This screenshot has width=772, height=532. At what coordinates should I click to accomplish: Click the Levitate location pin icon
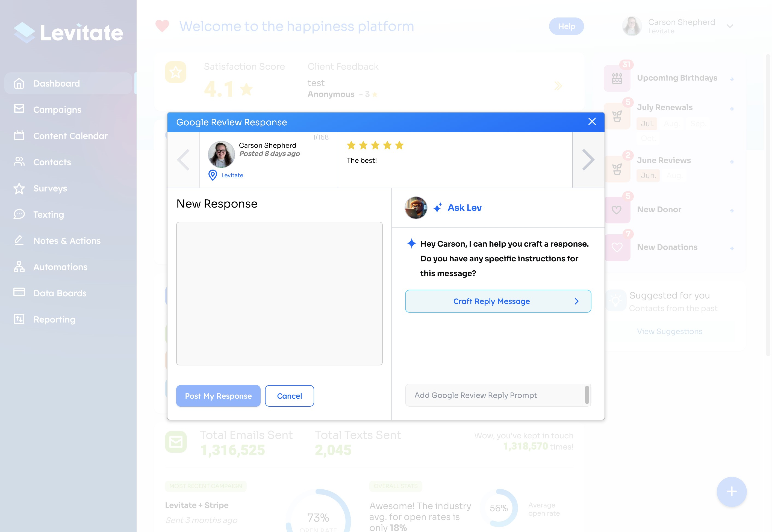coord(213,175)
